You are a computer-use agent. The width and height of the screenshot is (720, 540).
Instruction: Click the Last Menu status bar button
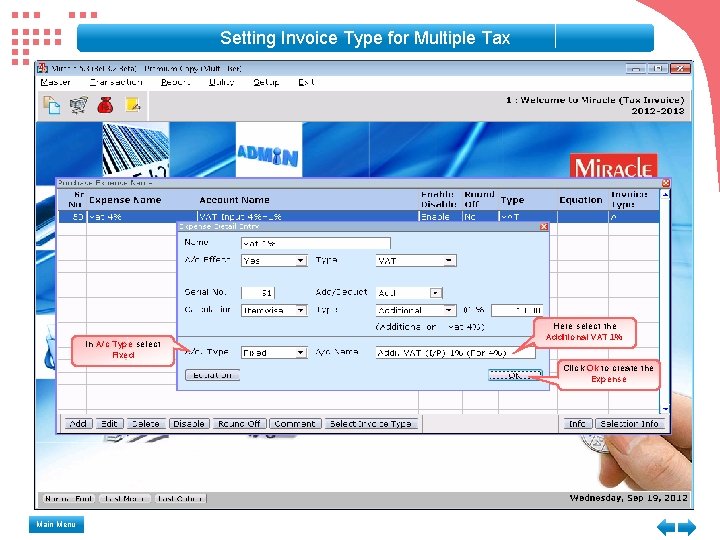point(124,498)
